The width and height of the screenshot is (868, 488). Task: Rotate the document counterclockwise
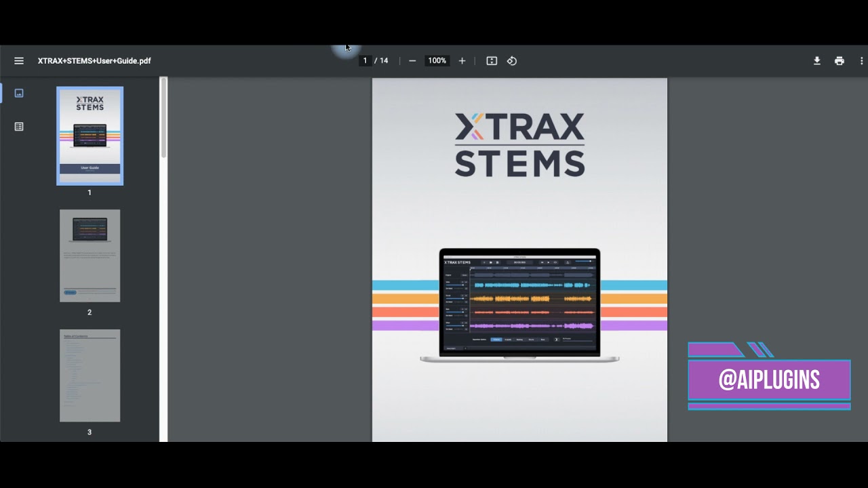tap(512, 61)
